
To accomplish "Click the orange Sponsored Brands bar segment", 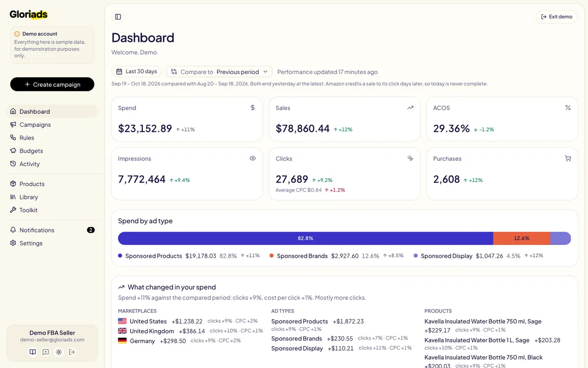I will point(522,239).
